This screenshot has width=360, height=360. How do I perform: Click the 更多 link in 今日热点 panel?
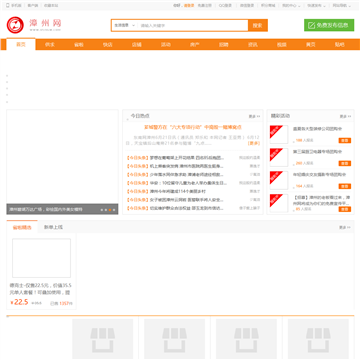(x=254, y=116)
